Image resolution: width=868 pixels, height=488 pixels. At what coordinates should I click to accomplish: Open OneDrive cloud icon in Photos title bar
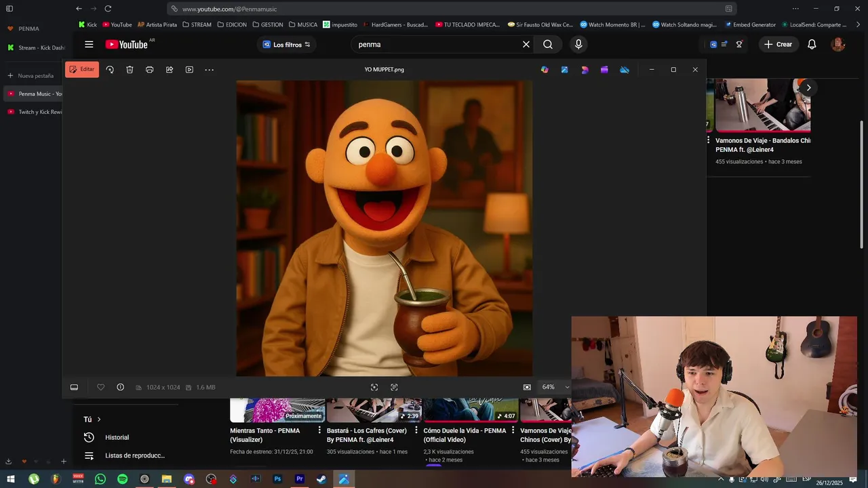tap(625, 70)
